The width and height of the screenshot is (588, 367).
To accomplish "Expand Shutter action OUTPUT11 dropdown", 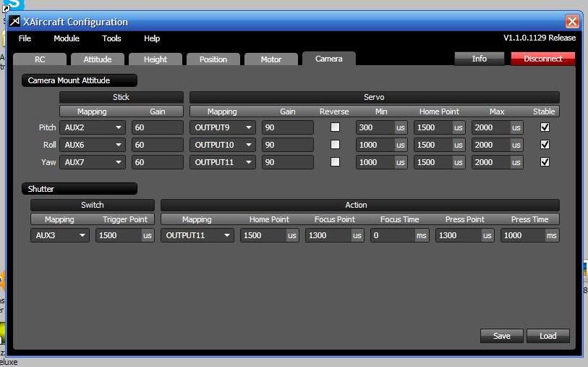I will click(x=197, y=235).
